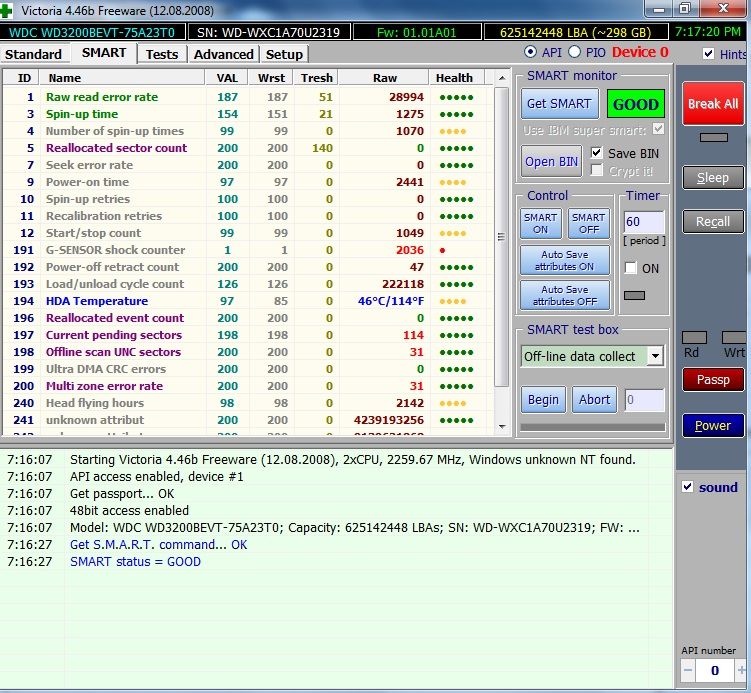This screenshot has width=751, height=693.
Task: Select the HDA Temperature row
Action: [248, 301]
